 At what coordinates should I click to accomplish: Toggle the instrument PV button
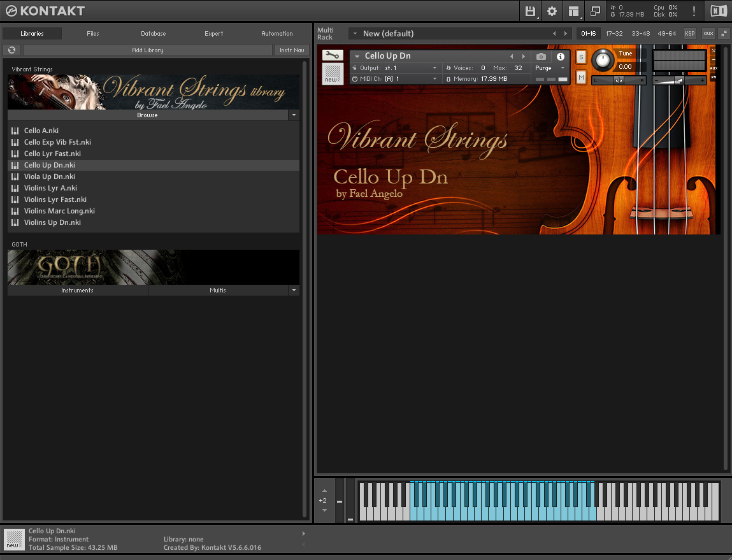pos(714,77)
